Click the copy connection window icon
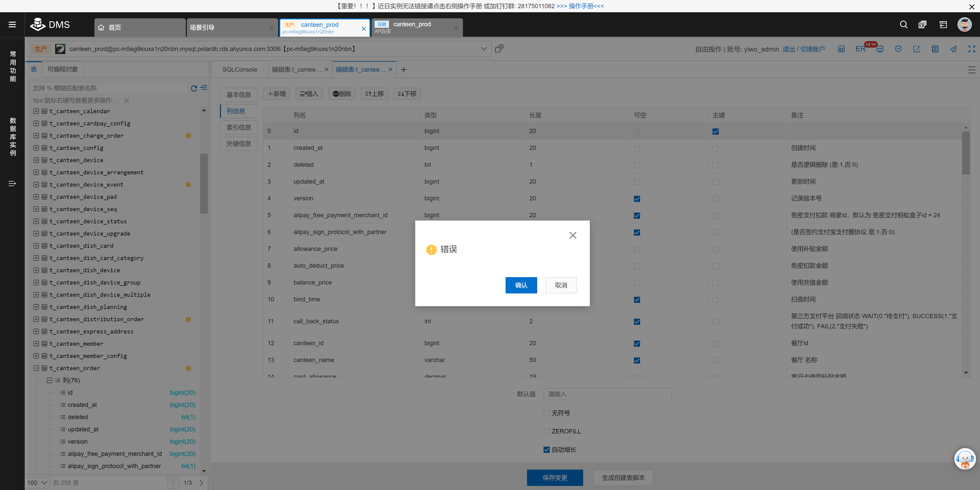The image size is (980, 490). 499,49
